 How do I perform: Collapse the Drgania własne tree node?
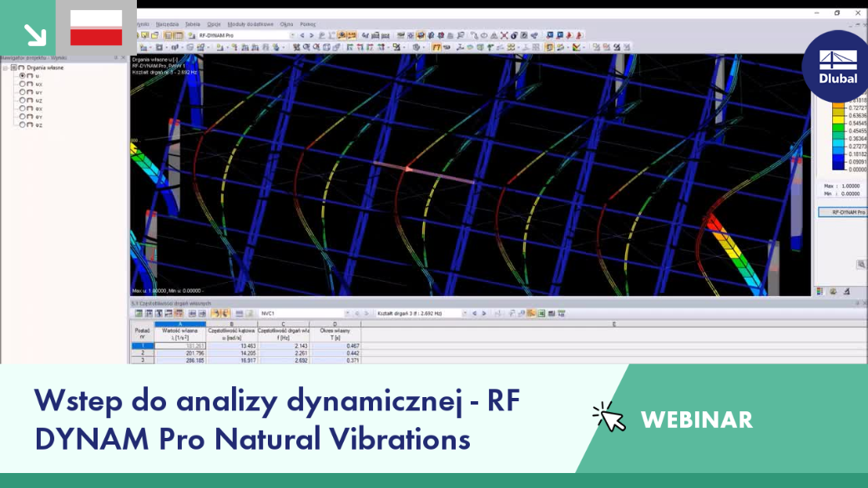pos(6,68)
